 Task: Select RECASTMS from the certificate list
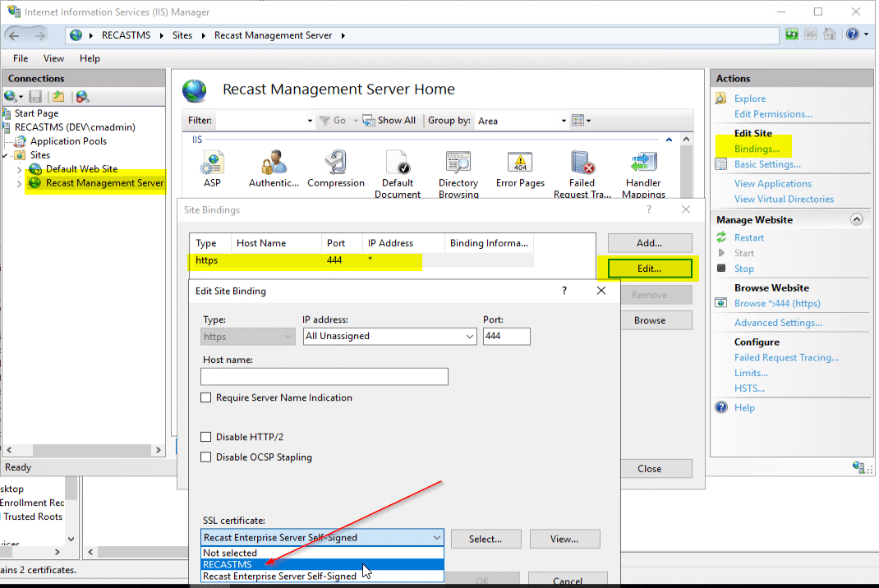click(228, 564)
